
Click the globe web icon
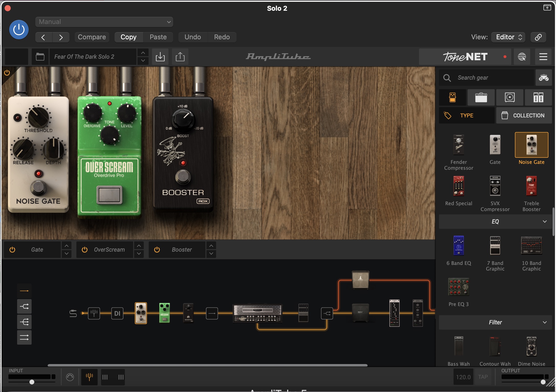point(522,57)
